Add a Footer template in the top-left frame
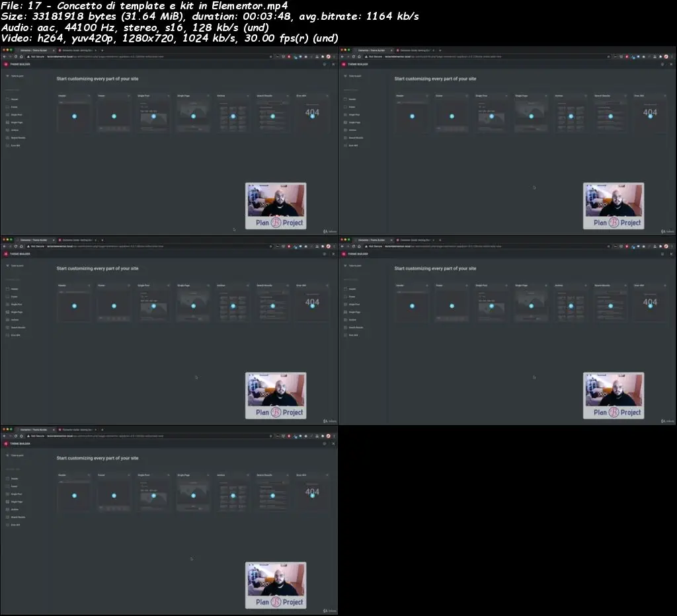 tap(114, 116)
